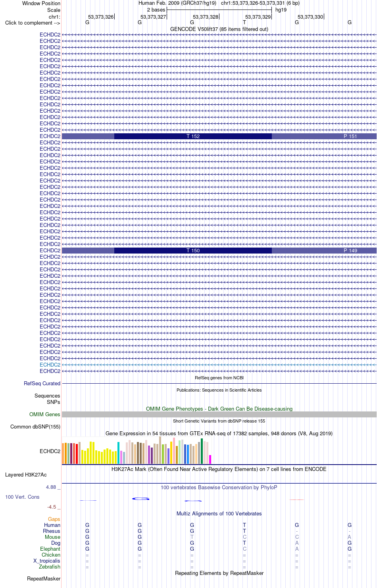
Task: Click the 100 Vert. Cons label
Action: 22,497
